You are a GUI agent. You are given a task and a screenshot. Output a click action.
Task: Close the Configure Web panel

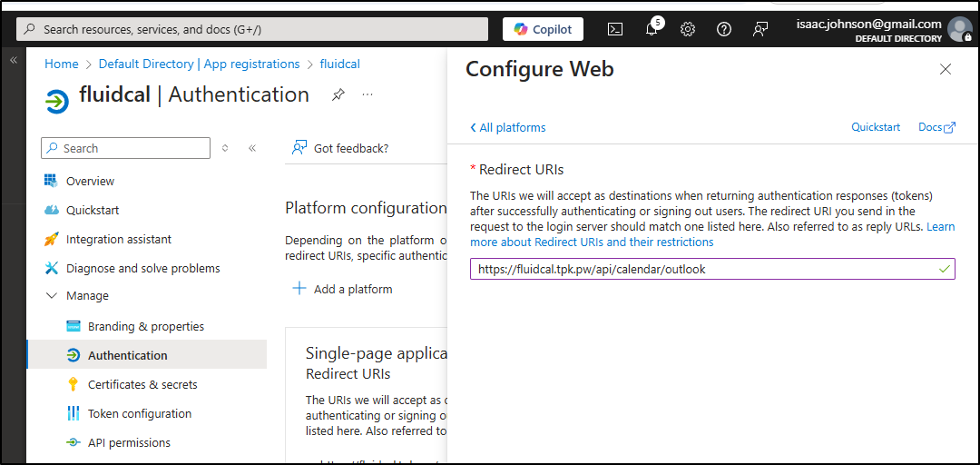click(946, 69)
